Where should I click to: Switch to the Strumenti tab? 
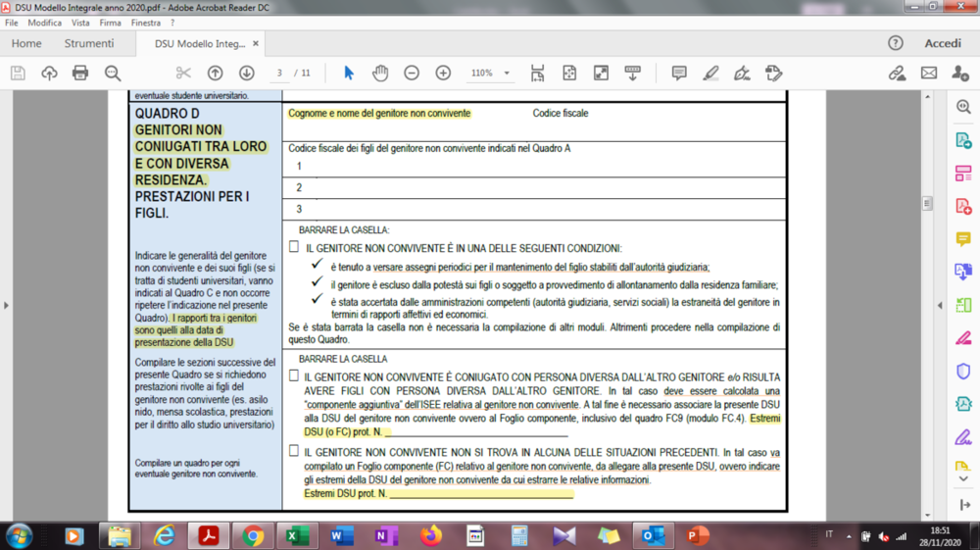(x=89, y=44)
